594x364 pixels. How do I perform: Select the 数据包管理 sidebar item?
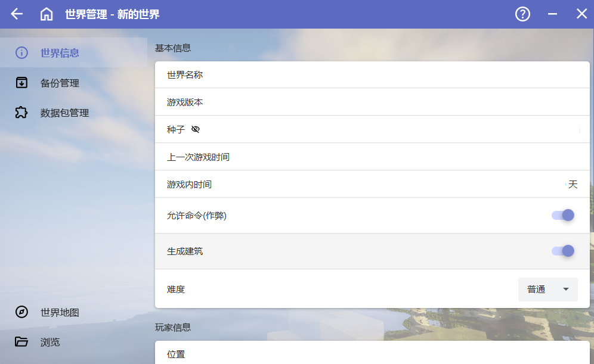click(64, 113)
